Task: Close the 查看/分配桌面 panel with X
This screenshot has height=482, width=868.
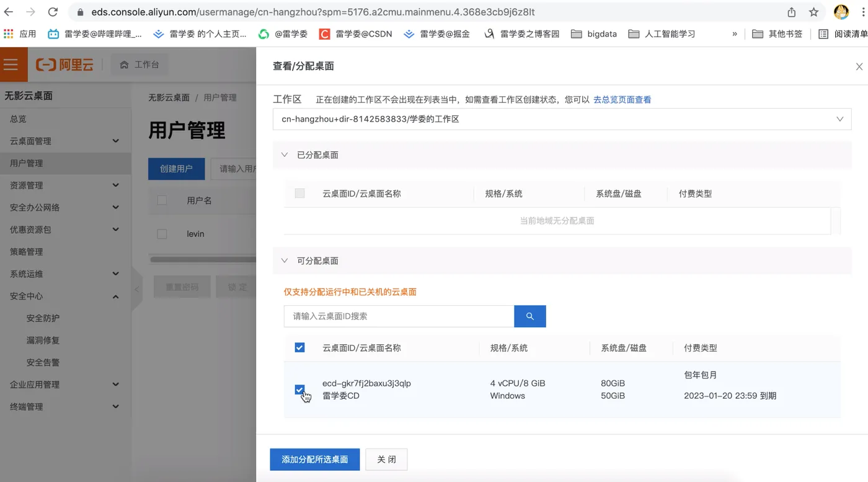Action: [x=859, y=66]
